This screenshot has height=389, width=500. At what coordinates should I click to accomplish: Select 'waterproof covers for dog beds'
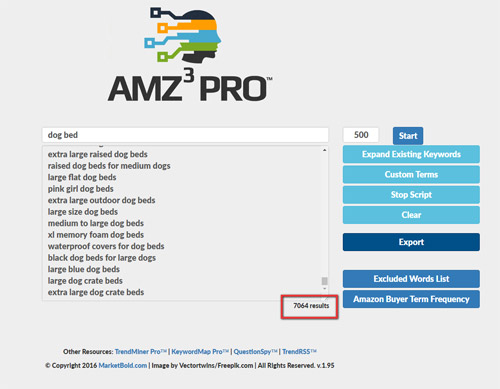[106, 246]
